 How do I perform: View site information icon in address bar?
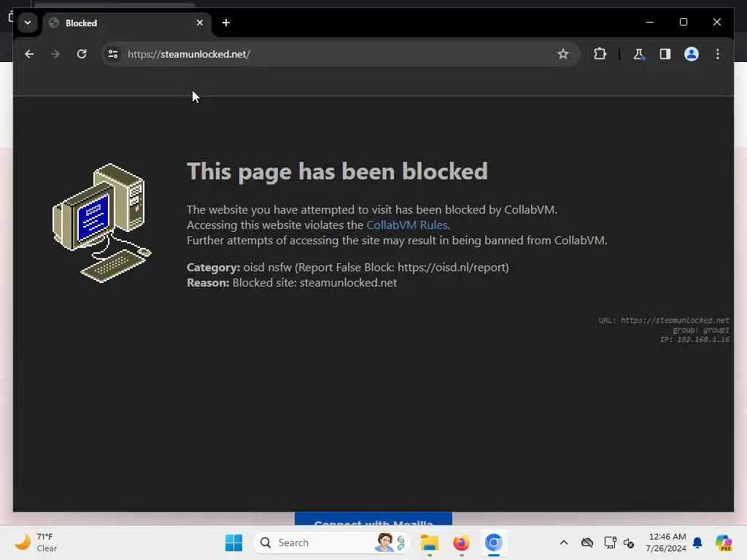(x=113, y=54)
